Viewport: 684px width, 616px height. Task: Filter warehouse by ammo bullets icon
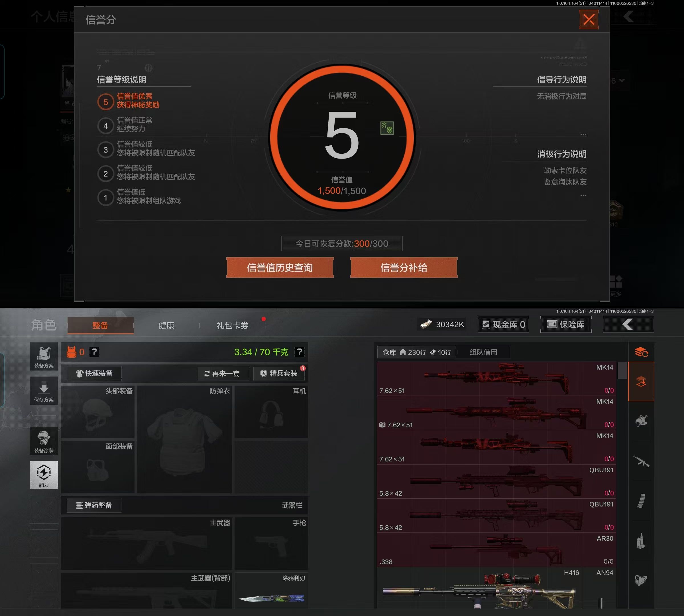pyautogui.click(x=641, y=541)
